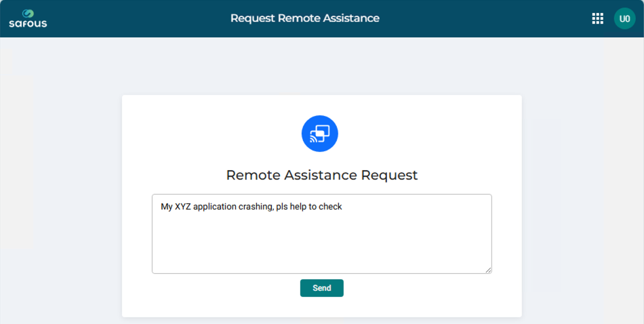Click the 'Remote Assistance Request' heading
644x324 pixels.
pos(321,175)
